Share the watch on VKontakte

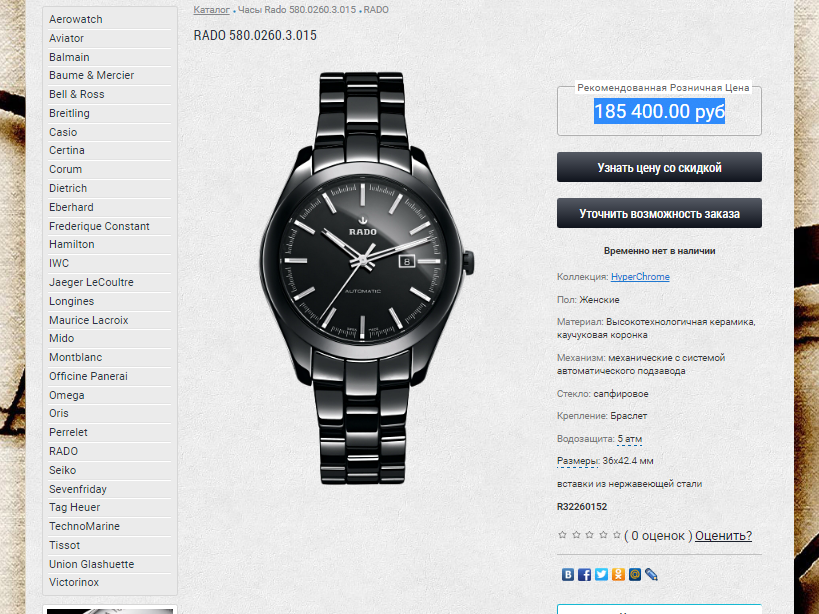[568, 574]
